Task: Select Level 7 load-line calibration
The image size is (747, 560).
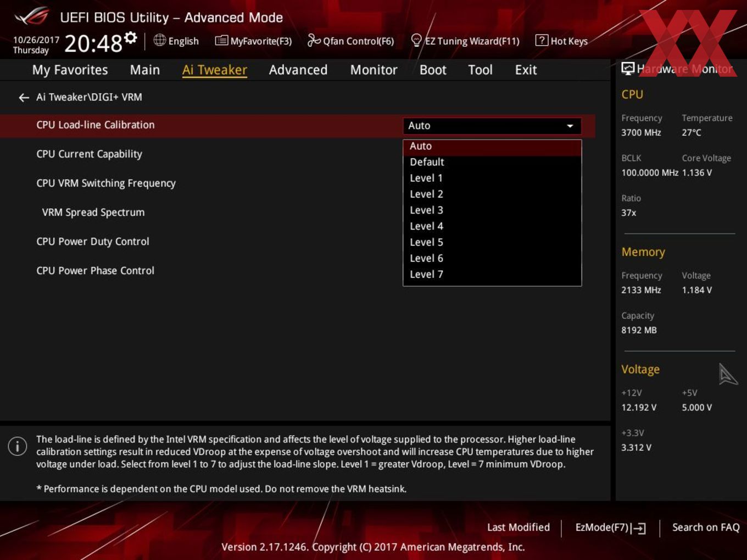Action: [492, 274]
